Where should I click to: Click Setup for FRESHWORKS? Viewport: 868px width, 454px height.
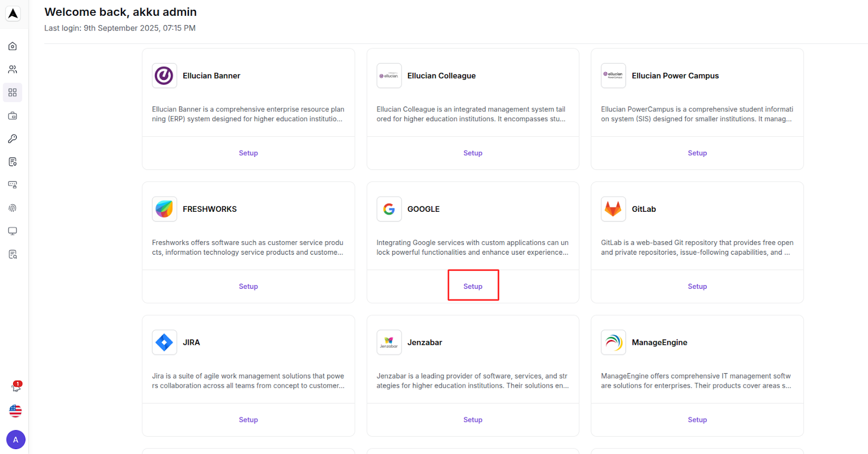coord(248,286)
